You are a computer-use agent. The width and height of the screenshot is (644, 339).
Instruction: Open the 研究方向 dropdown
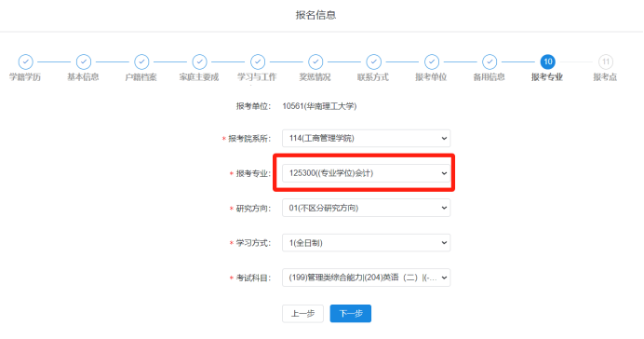coord(366,208)
